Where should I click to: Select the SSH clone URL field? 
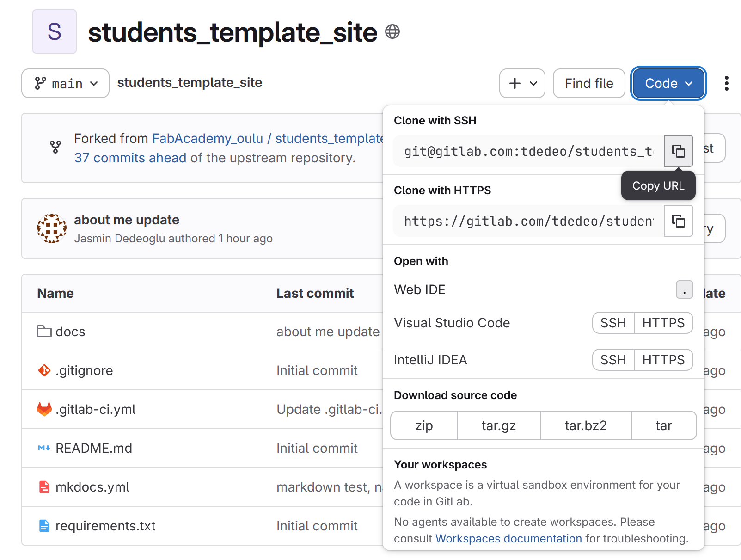[528, 151]
